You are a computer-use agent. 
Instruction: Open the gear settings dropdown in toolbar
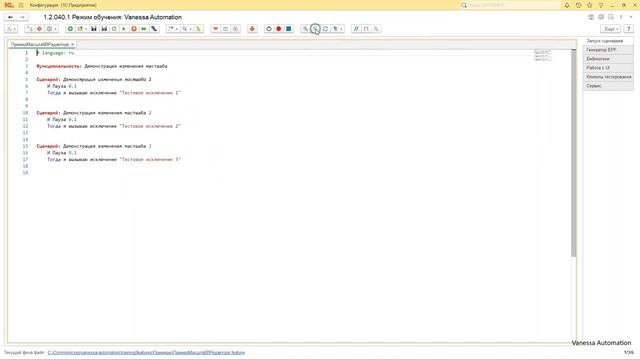[51, 29]
